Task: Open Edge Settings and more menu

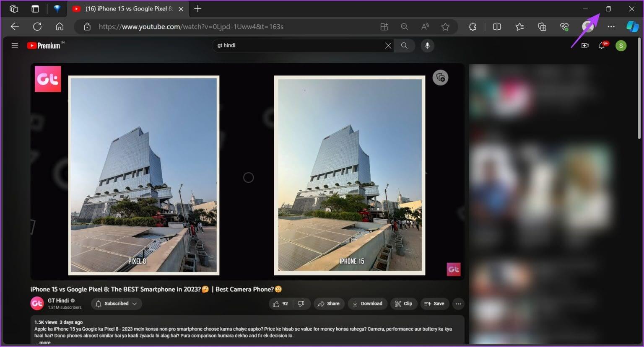Action: pyautogui.click(x=611, y=27)
